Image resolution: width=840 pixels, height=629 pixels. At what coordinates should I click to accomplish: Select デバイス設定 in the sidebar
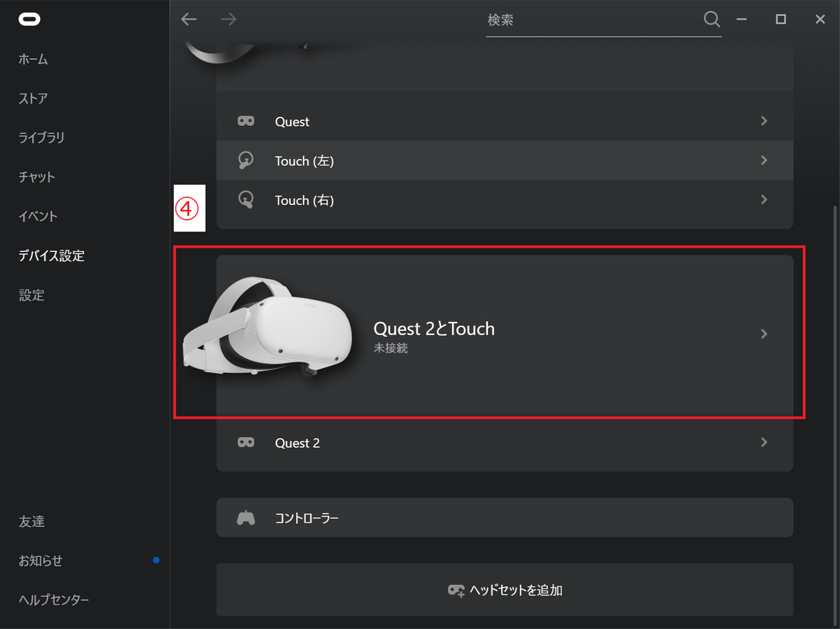click(x=51, y=256)
